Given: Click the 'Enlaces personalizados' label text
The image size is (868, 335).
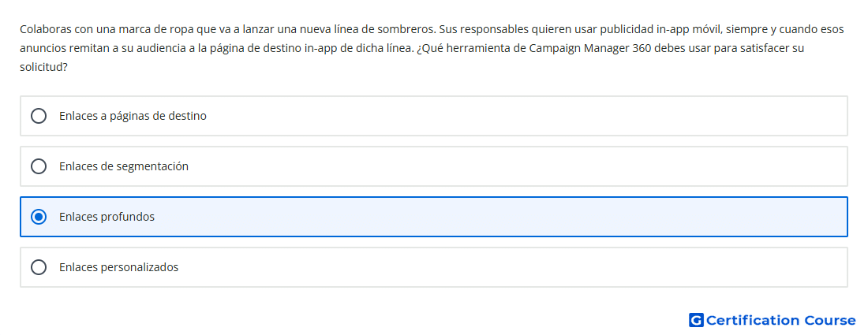Looking at the screenshot, I should click(119, 267).
